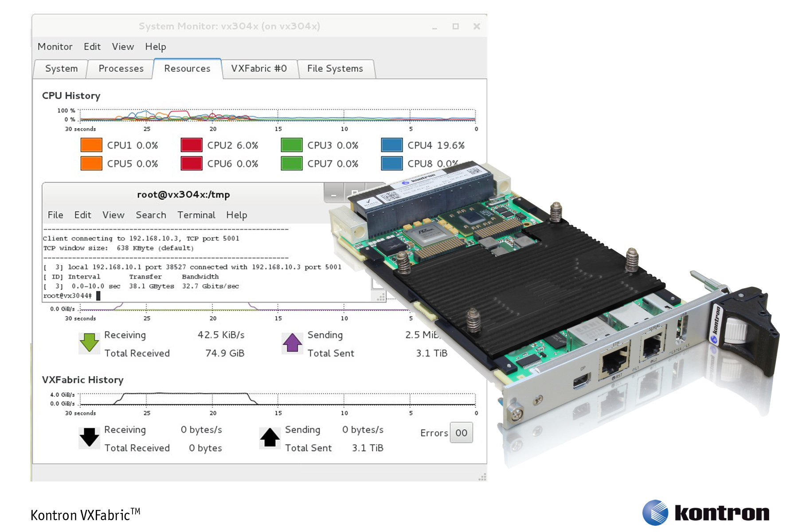The image size is (798, 532).
Task: Open the terminal View menu
Action: tap(113, 215)
